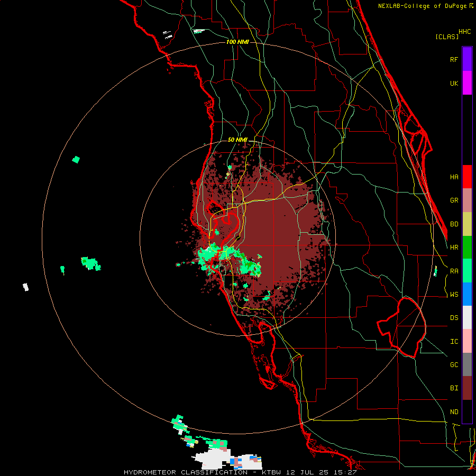The width and height of the screenshot is (476, 476).
Task: Click the Lake Okeechobee red outline
Action: point(401,327)
